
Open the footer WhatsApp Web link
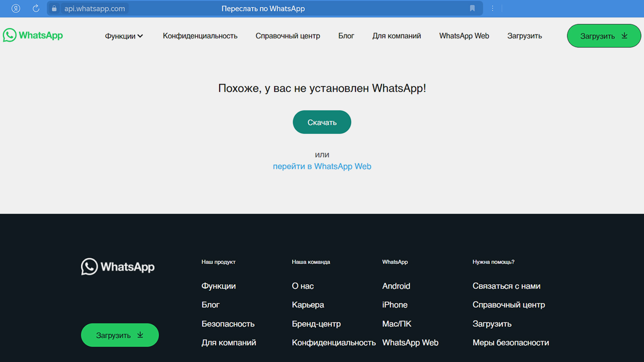tap(410, 342)
